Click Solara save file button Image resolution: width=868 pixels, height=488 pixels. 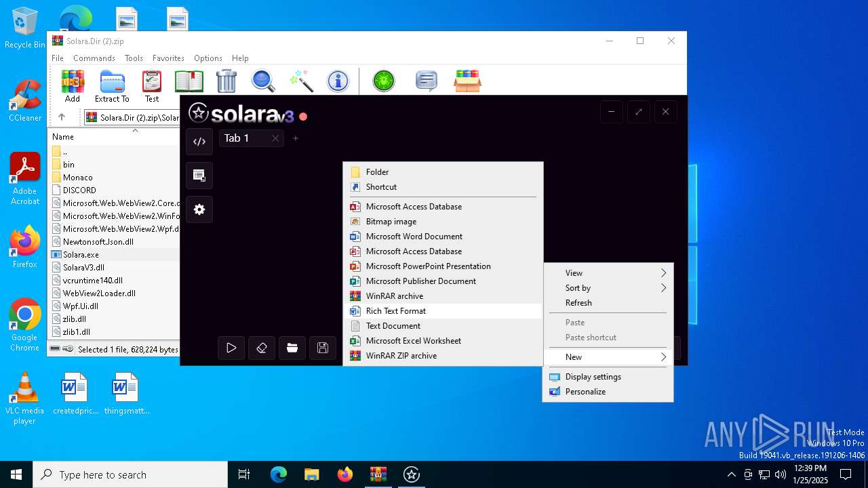point(323,348)
